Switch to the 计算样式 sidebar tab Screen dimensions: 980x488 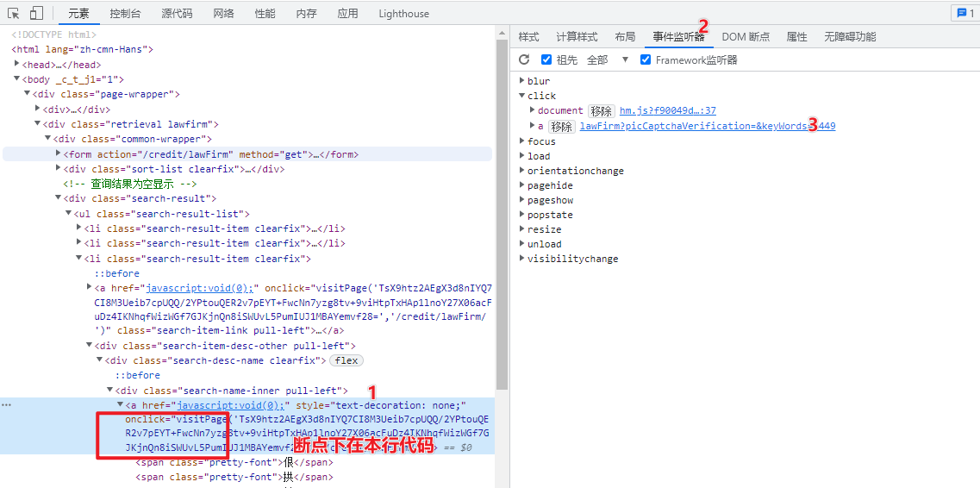(x=577, y=37)
